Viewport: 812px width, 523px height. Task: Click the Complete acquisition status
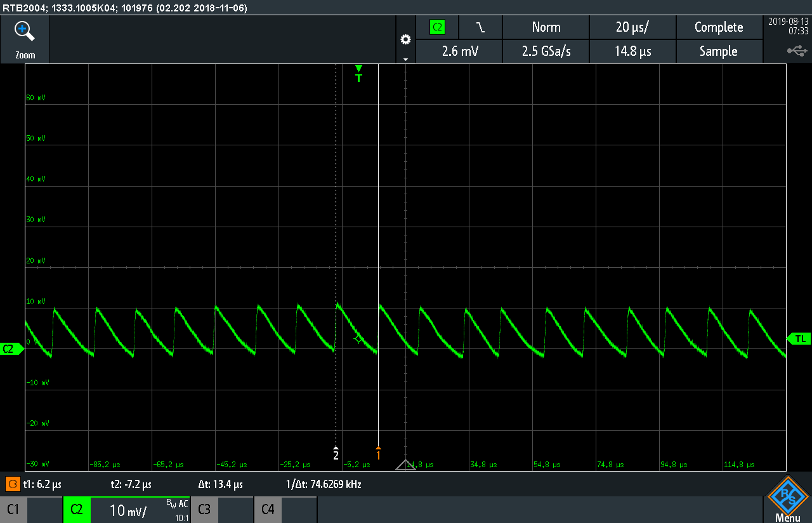tap(719, 27)
